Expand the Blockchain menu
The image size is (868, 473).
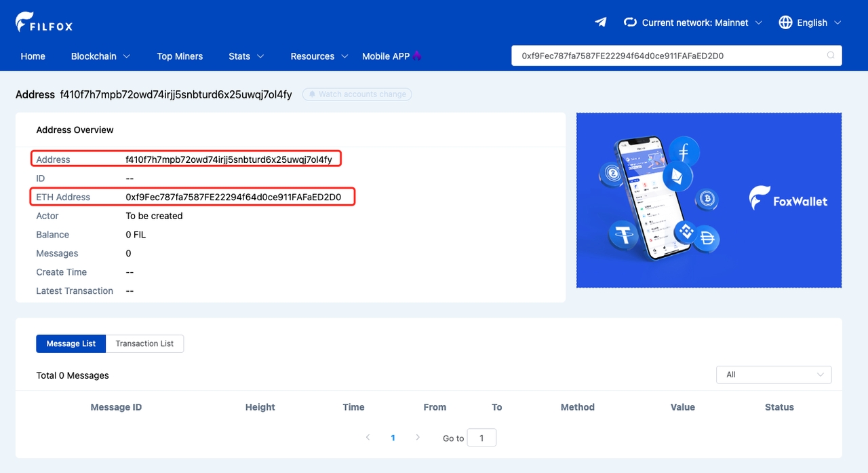(x=100, y=56)
